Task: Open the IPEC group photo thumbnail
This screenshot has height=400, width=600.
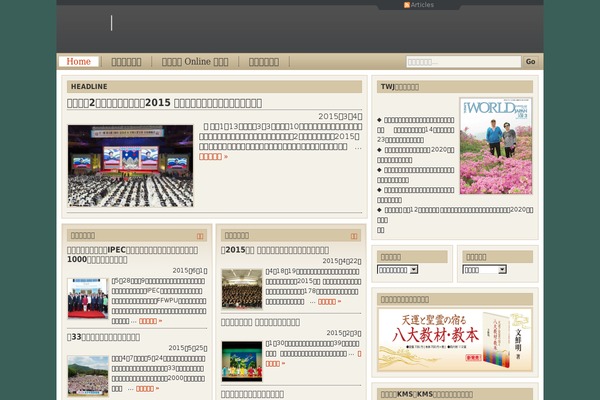Action: click(88, 299)
